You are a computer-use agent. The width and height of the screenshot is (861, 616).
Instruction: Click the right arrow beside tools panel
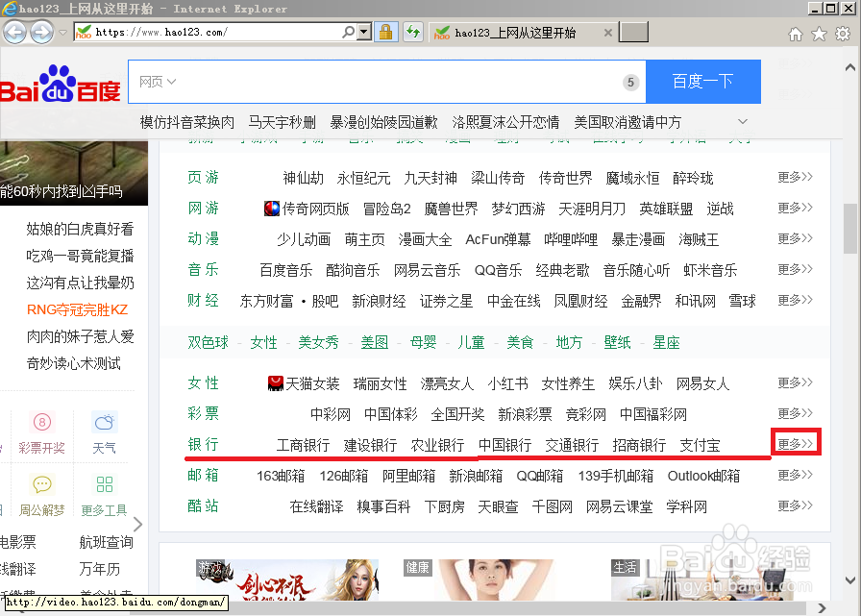137,525
